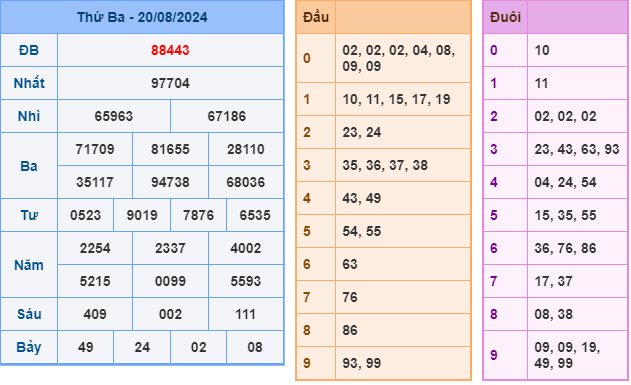Select the red special prize number 88443

point(170,50)
